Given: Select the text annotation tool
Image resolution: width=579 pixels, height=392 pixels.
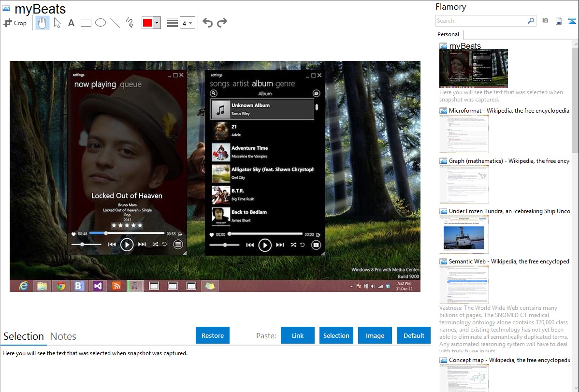Looking at the screenshot, I should click(x=71, y=23).
